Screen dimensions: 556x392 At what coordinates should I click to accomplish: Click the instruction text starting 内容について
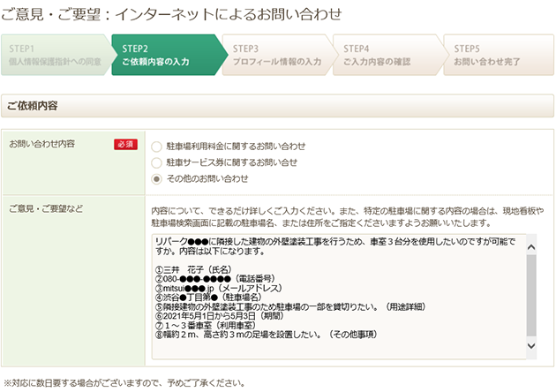[348, 217]
